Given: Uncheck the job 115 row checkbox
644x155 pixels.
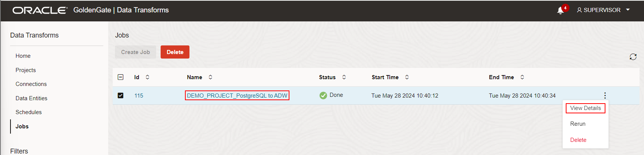Looking at the screenshot, I should pos(121,95).
